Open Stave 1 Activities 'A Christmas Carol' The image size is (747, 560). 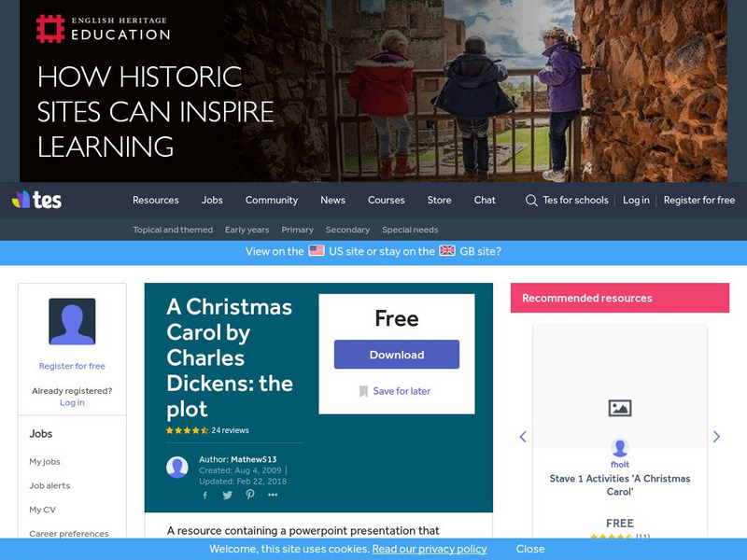[619, 483]
